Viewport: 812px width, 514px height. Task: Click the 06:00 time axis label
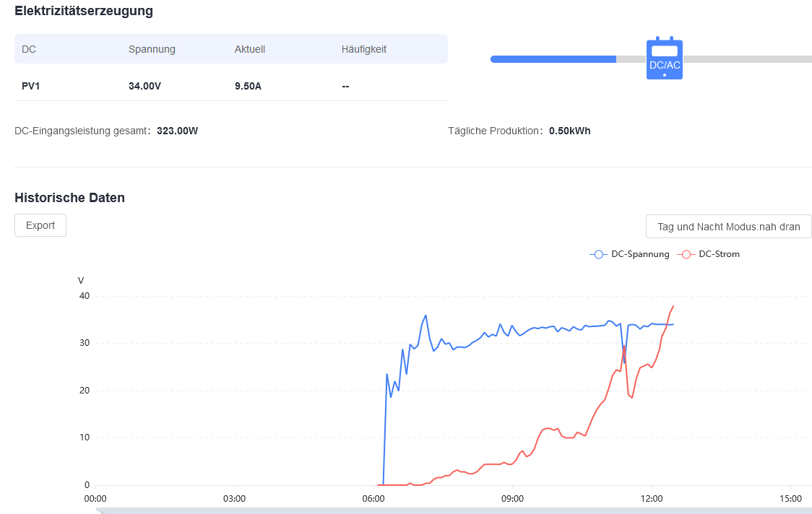[x=373, y=498]
